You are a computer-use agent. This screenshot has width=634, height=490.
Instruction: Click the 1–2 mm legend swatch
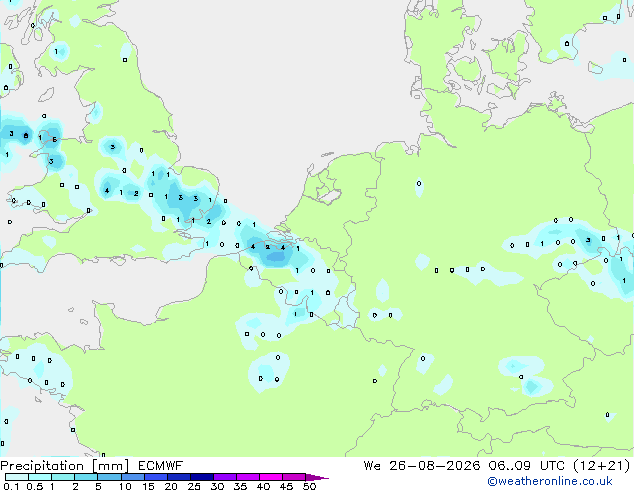[63, 477]
